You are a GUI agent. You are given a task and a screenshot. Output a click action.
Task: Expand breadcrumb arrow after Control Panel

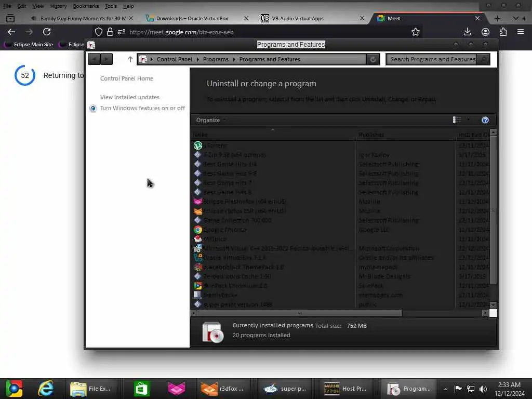tap(198, 59)
